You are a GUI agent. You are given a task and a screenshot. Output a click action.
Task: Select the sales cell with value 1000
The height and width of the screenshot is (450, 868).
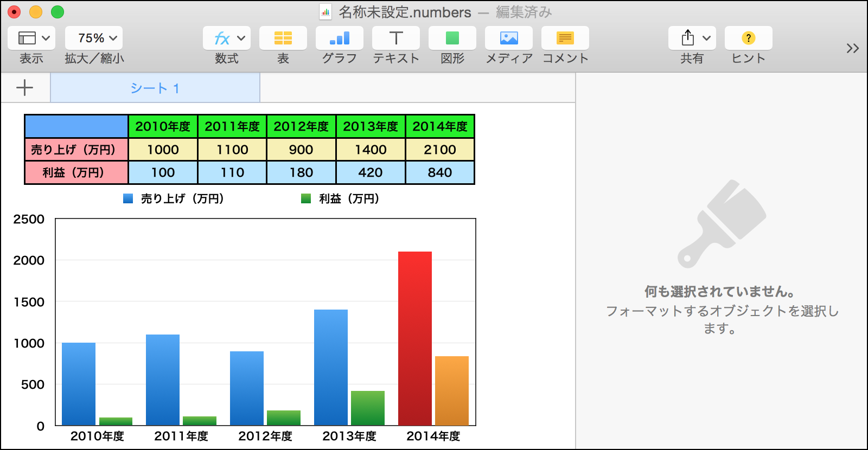tap(163, 150)
